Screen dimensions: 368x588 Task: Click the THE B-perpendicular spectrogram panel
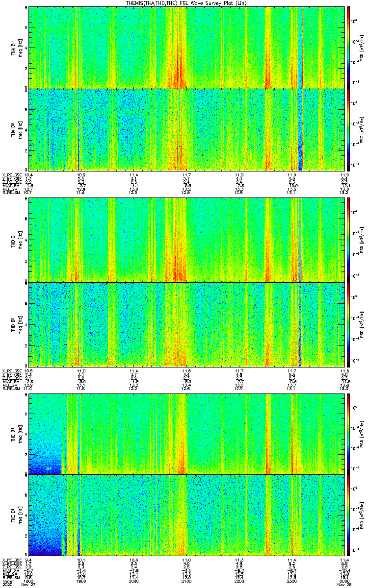[x=186, y=433]
